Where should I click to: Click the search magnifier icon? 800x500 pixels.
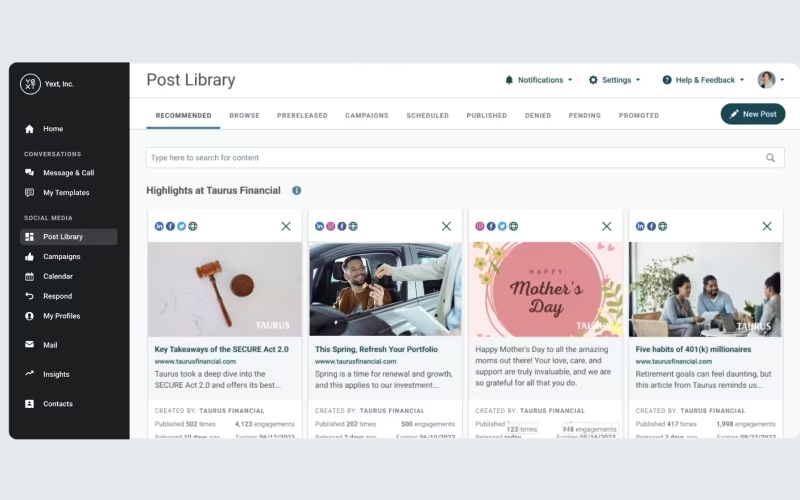770,158
